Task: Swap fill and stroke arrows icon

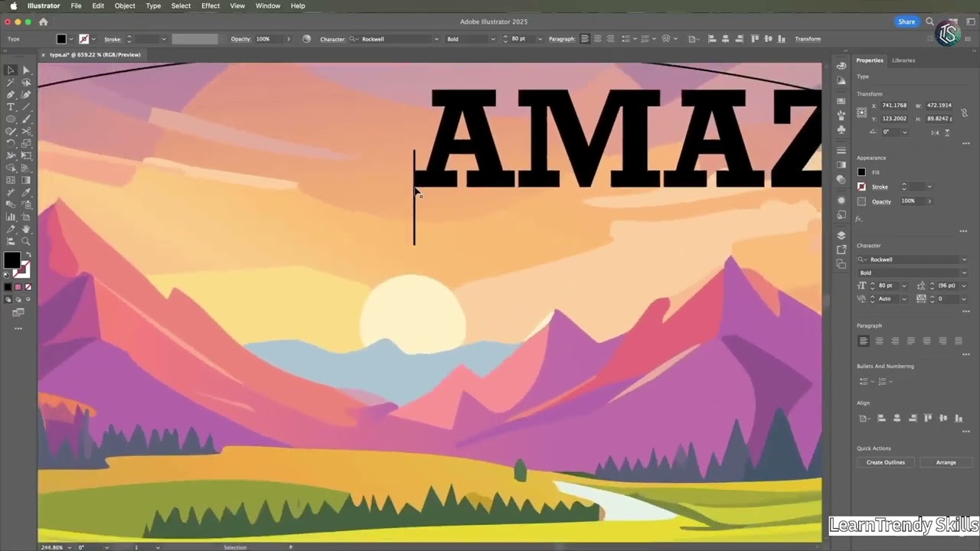Action: (28, 255)
